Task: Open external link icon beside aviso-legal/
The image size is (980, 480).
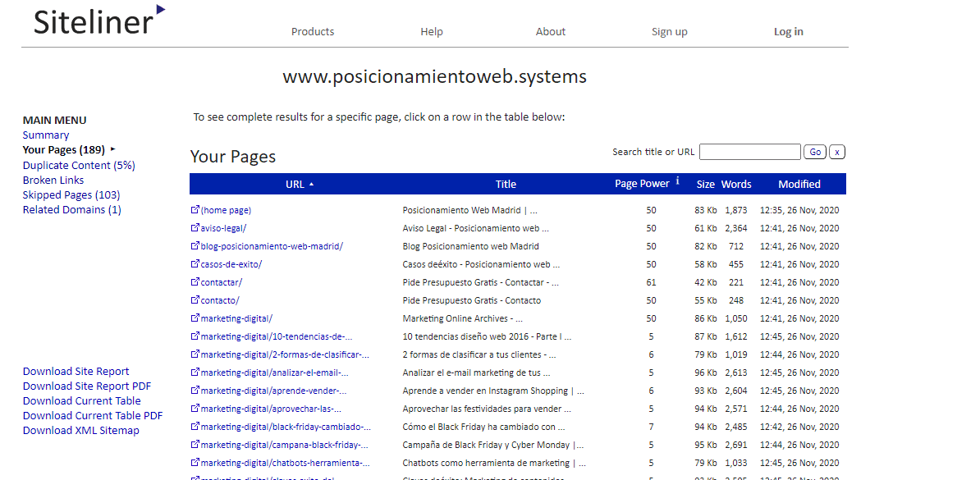Action: [195, 228]
